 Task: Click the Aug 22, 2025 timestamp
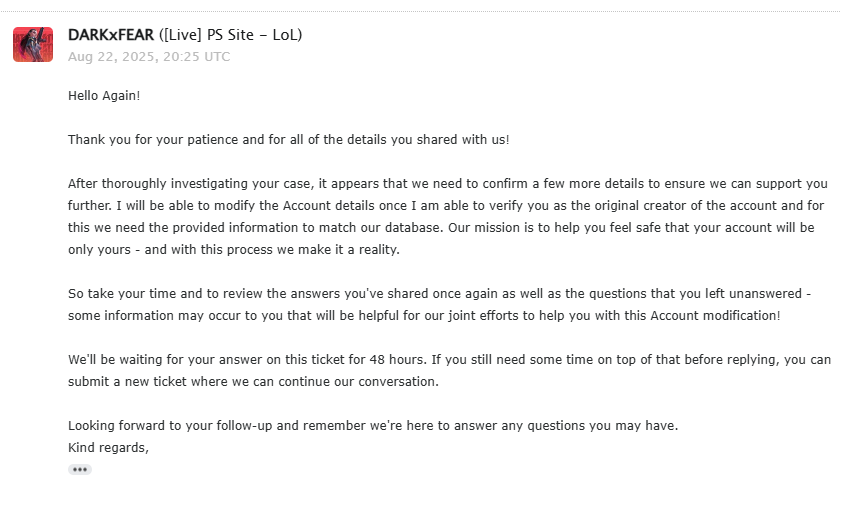click(x=149, y=56)
